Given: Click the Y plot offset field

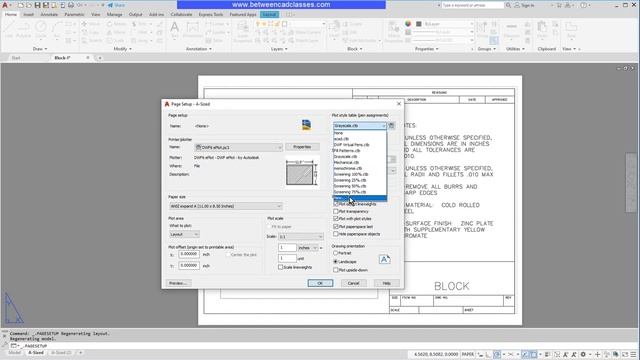Looking at the screenshot, I should tap(189, 266).
